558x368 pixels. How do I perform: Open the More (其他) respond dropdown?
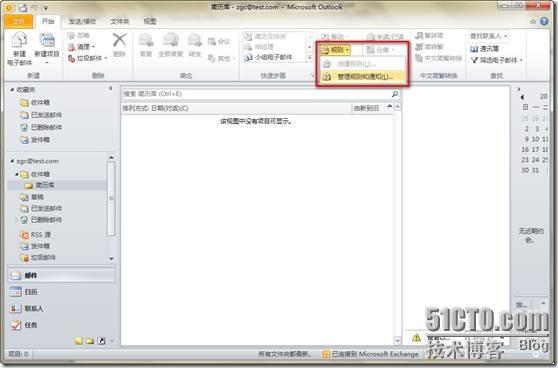[x=221, y=58]
